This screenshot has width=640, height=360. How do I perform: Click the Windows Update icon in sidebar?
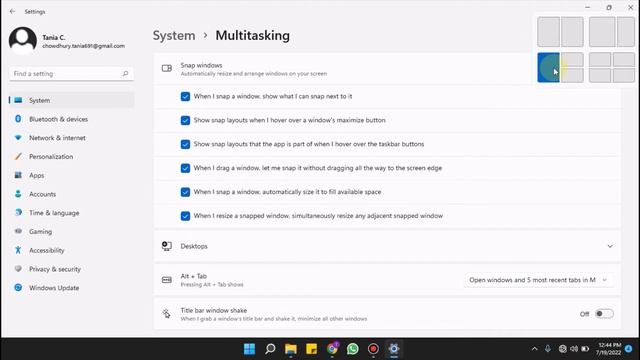click(18, 288)
